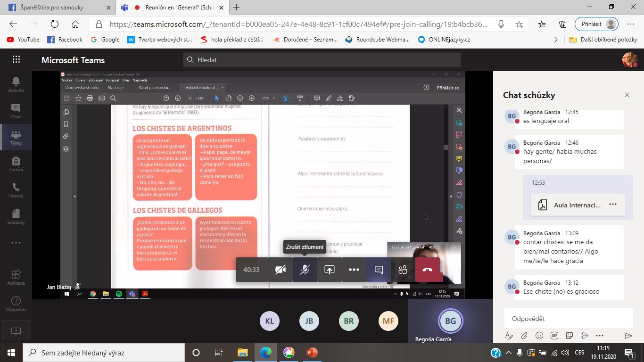Viewport: 644px width, 362px height.
Task: Open the emoji picker in chat
Action: (x=539, y=336)
